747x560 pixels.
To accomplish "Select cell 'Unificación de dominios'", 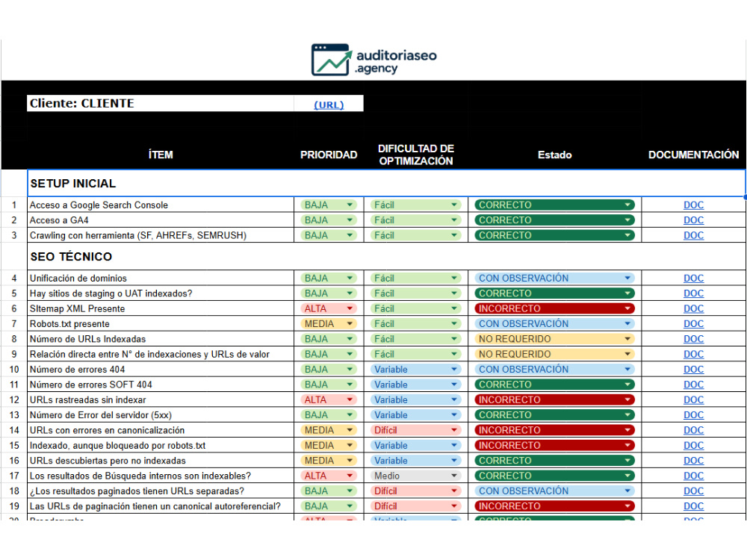I will click(x=161, y=278).
